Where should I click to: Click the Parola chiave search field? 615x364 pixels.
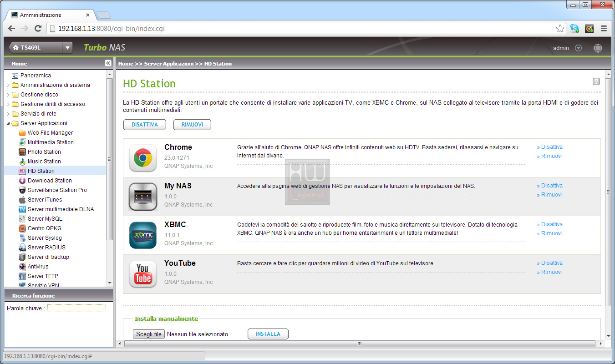pos(76,308)
